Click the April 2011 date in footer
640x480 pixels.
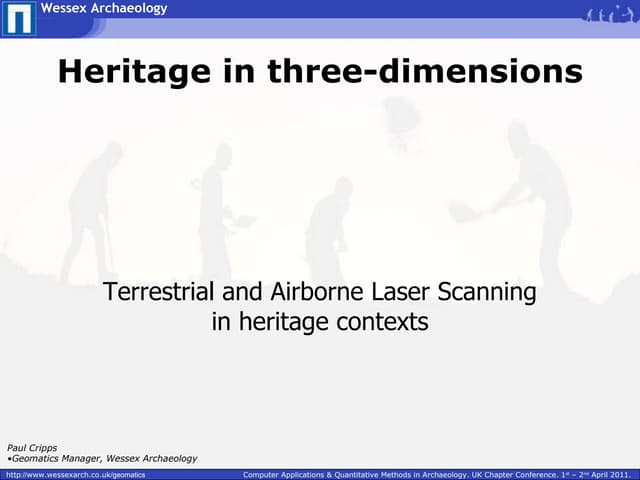point(610,474)
